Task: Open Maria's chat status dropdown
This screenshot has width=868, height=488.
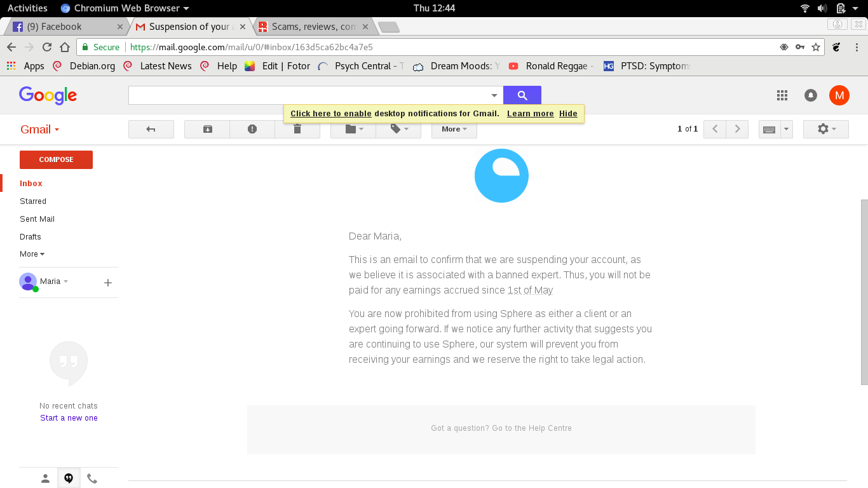Action: pos(54,281)
